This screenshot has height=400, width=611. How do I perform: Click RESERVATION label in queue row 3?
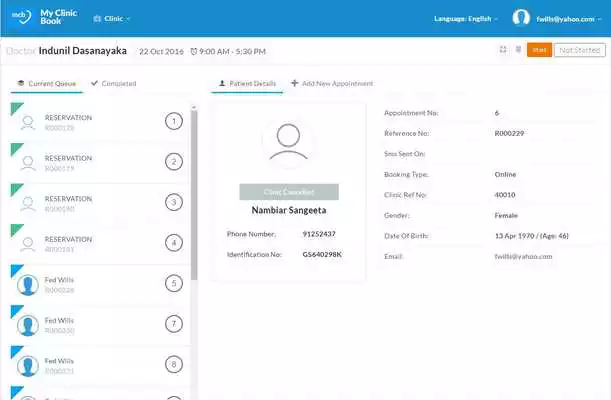68,199
